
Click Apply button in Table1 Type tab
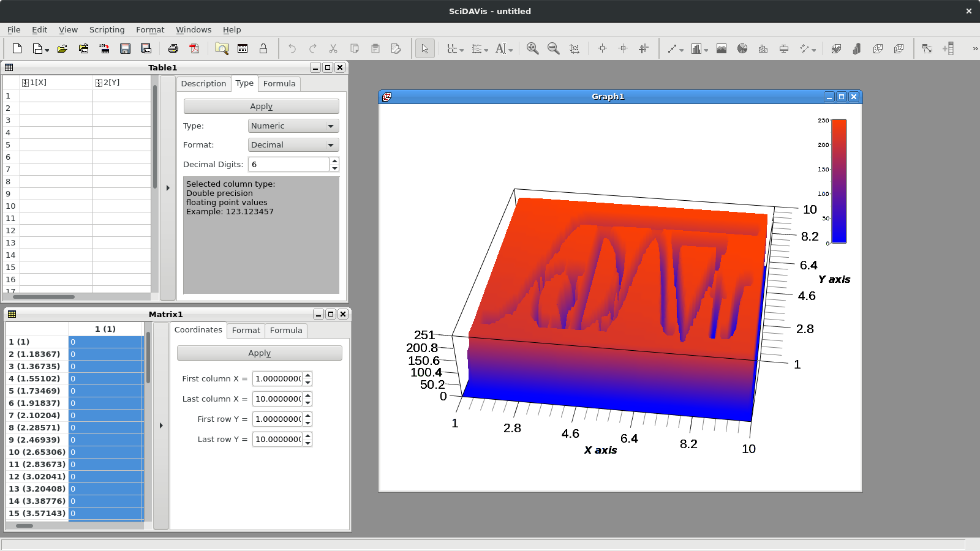point(262,107)
